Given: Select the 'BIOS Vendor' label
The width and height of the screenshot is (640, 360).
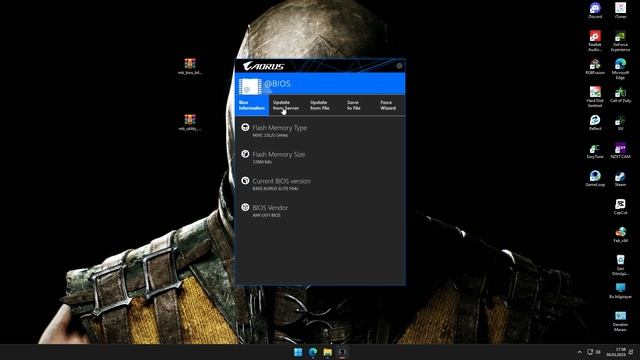Looking at the screenshot, I should click(x=270, y=208).
